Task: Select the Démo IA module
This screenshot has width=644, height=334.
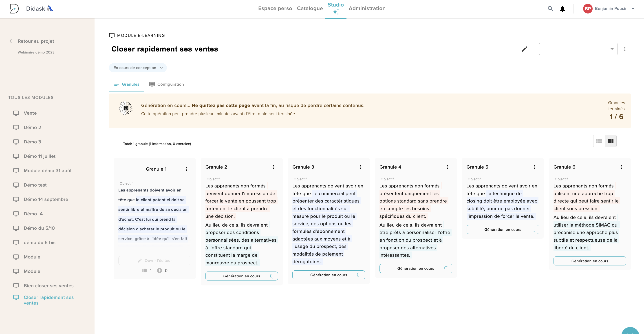Action: (33, 214)
